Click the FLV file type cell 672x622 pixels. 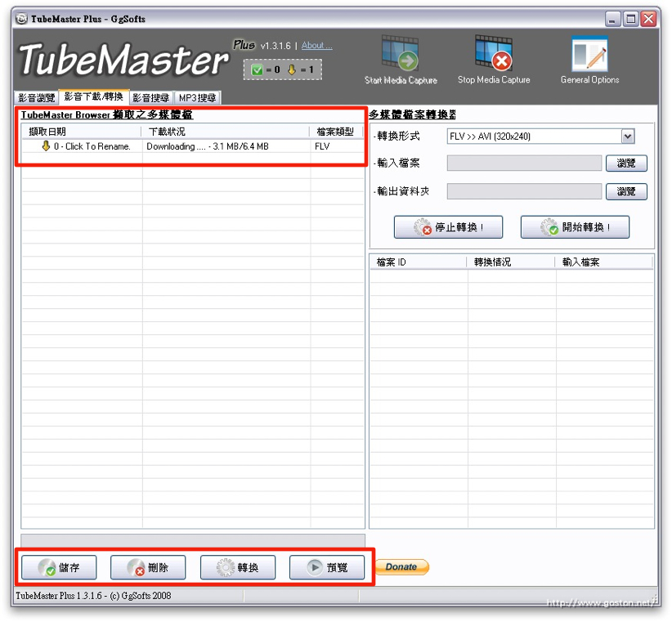tap(322, 146)
